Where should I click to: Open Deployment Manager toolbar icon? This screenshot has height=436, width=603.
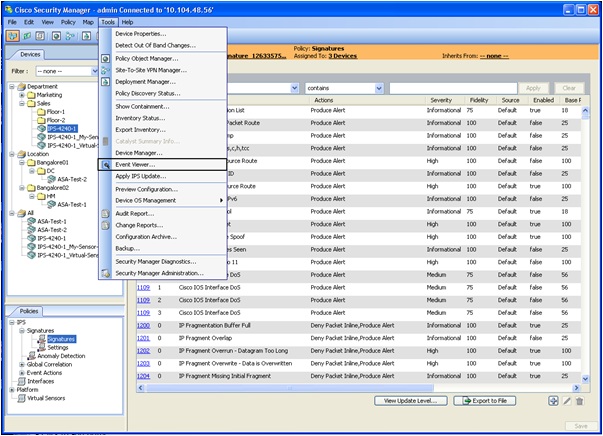86,36
